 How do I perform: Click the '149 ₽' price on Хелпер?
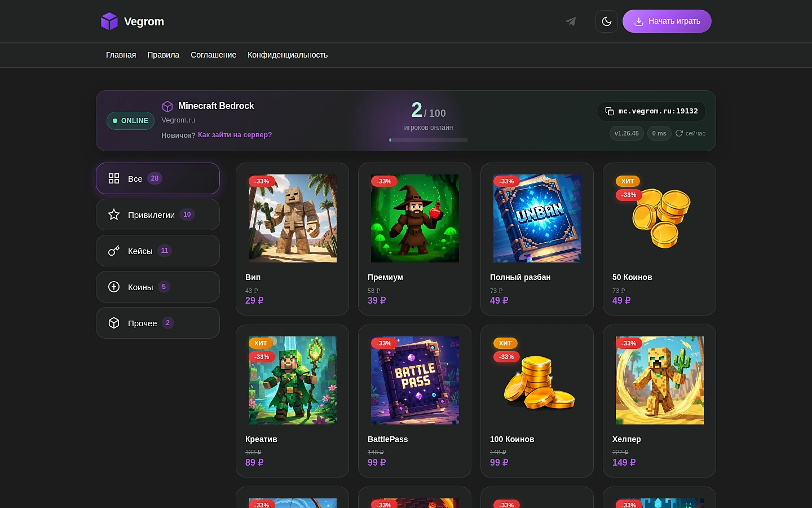[624, 462]
